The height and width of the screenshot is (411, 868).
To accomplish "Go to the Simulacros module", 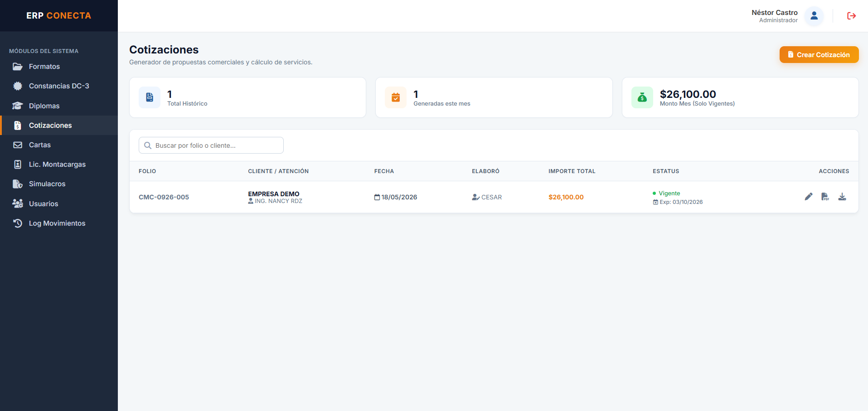I will (x=59, y=184).
